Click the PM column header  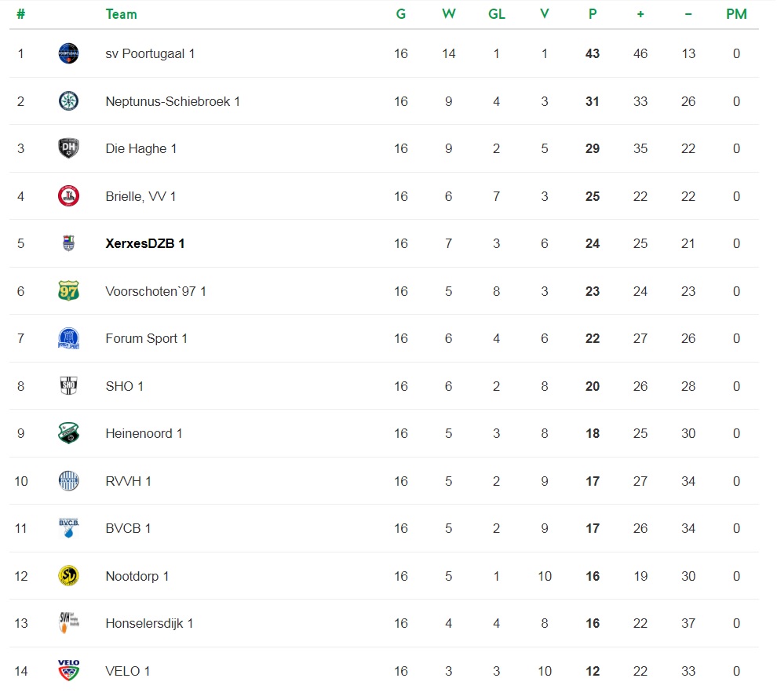(x=736, y=14)
